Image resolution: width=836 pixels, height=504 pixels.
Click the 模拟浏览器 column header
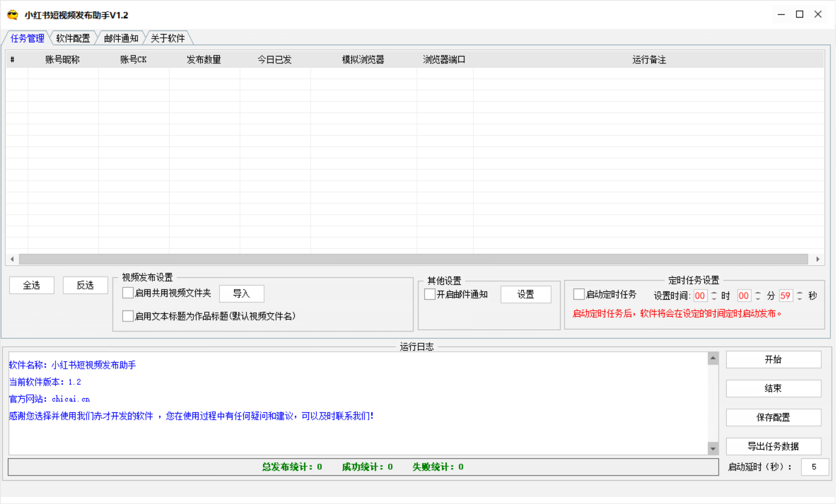tap(363, 59)
